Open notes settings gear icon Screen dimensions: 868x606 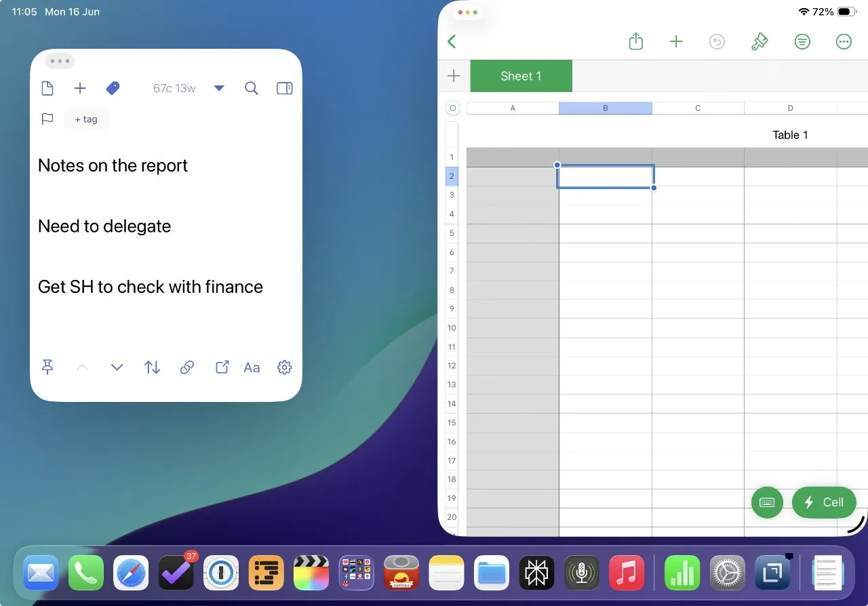click(x=285, y=367)
